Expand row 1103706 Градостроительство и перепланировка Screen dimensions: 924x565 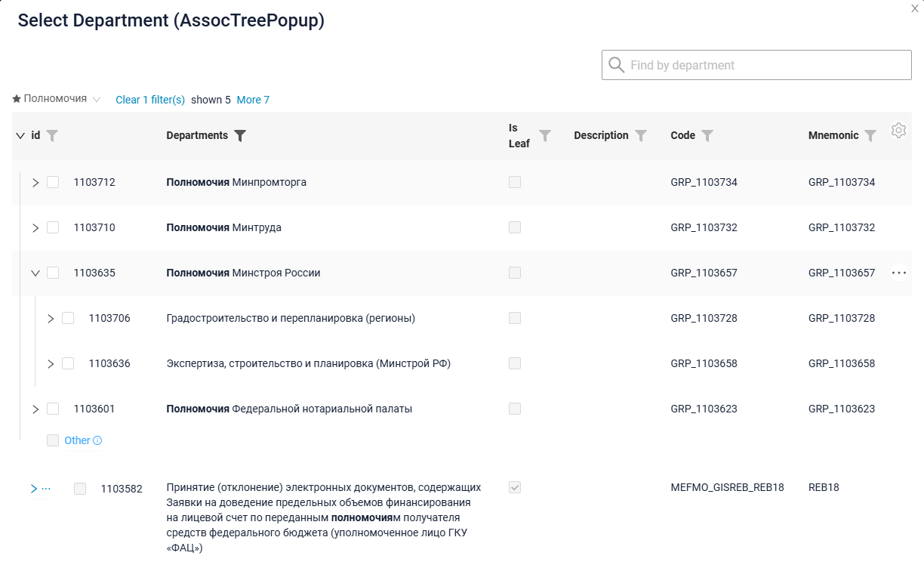(x=51, y=319)
